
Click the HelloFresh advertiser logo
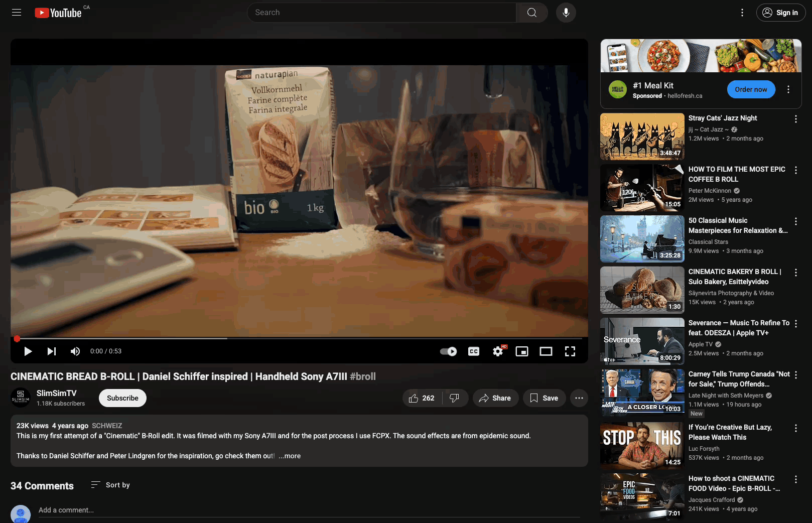(x=618, y=89)
